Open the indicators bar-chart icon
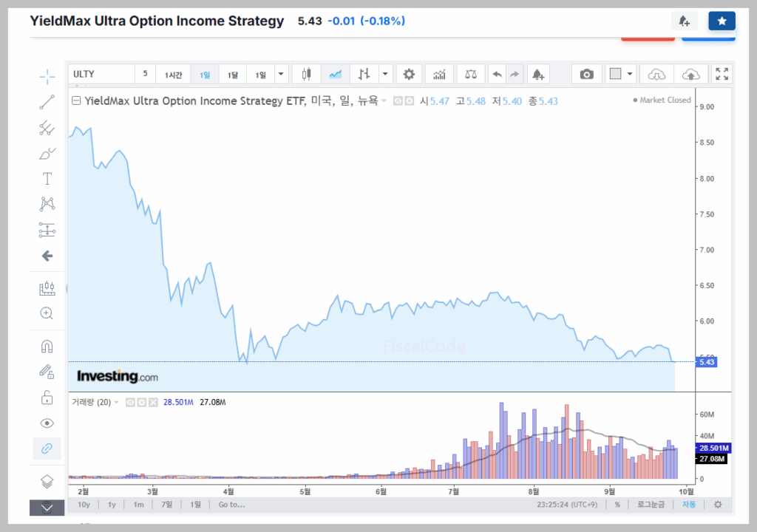 (440, 74)
